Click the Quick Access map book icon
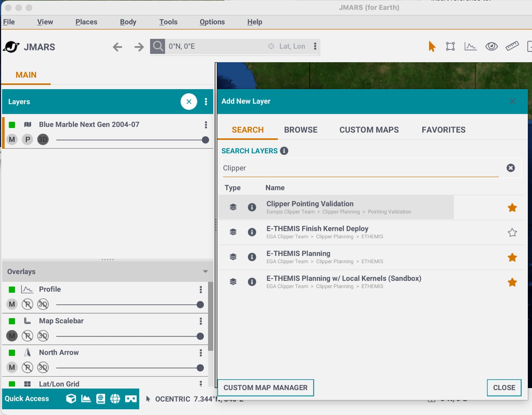The image size is (532, 415). (x=101, y=398)
